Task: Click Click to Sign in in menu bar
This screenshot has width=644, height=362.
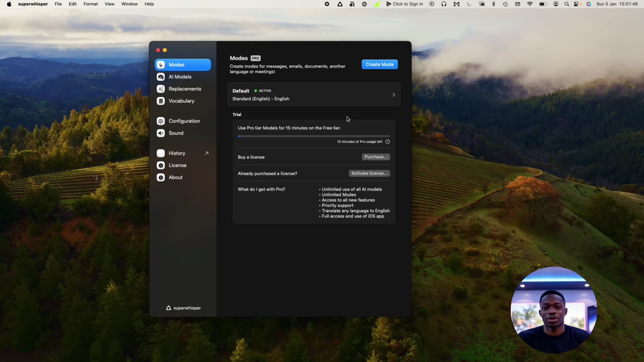Action: click(x=405, y=4)
